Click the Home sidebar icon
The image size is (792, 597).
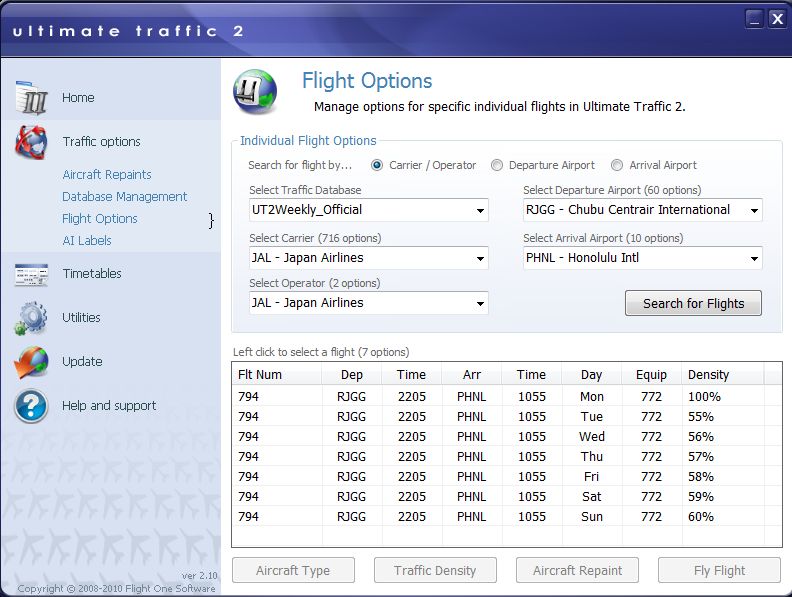pos(31,97)
